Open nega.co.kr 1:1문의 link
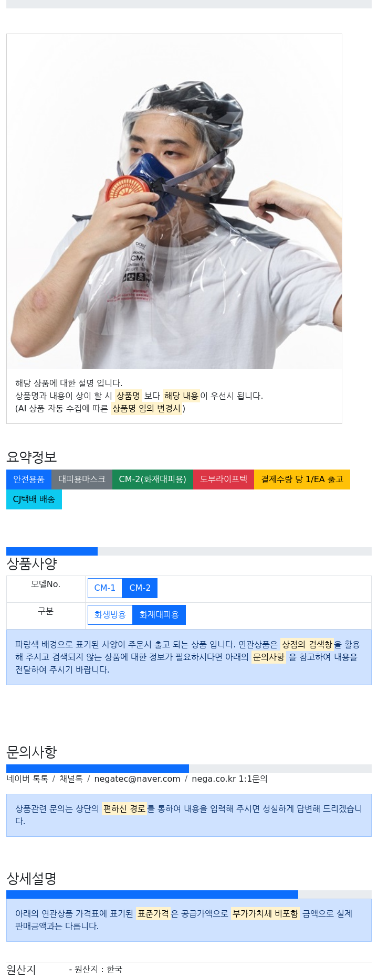This screenshot has width=378, height=980. [229, 779]
